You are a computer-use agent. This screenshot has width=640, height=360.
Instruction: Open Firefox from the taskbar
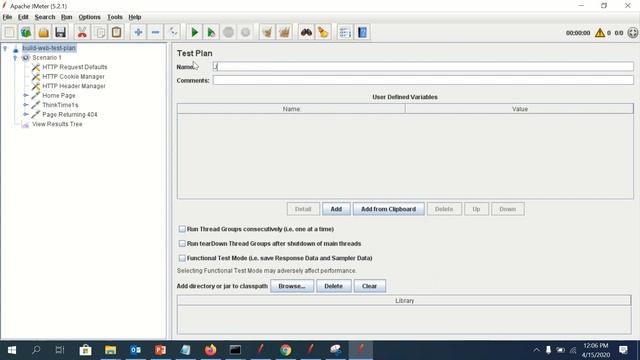(210, 350)
